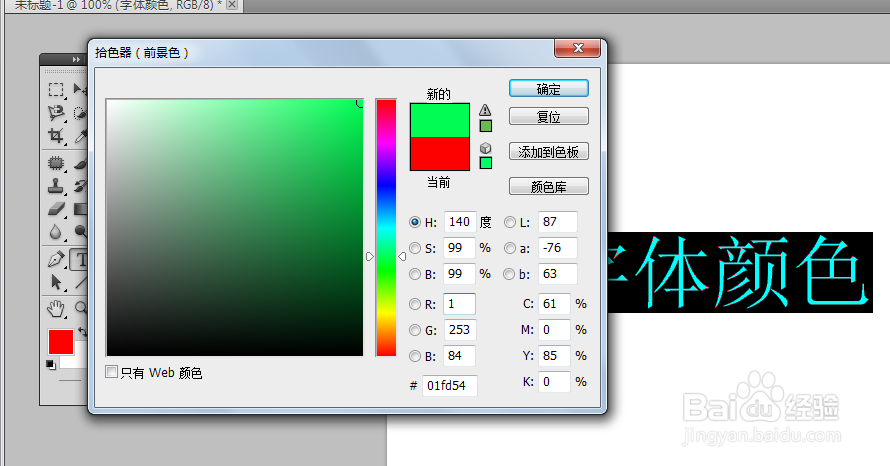Click the R value field showing 1
This screenshot has height=466, width=890.
tap(459, 304)
